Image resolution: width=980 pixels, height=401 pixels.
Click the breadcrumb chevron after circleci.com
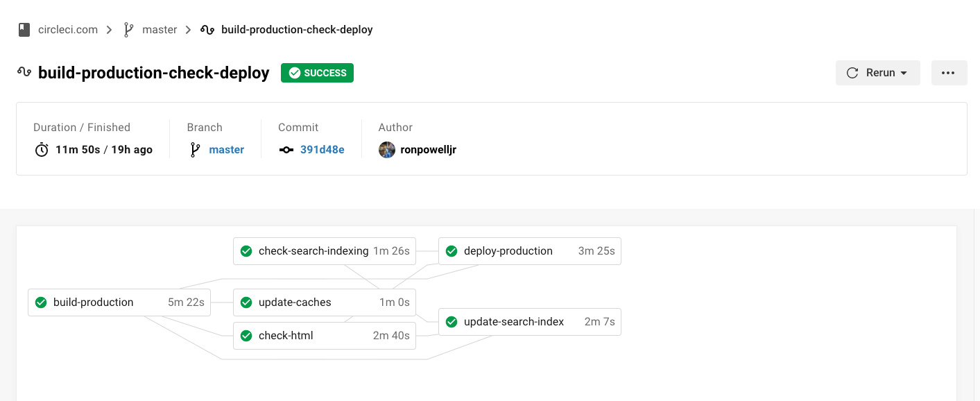coord(109,29)
